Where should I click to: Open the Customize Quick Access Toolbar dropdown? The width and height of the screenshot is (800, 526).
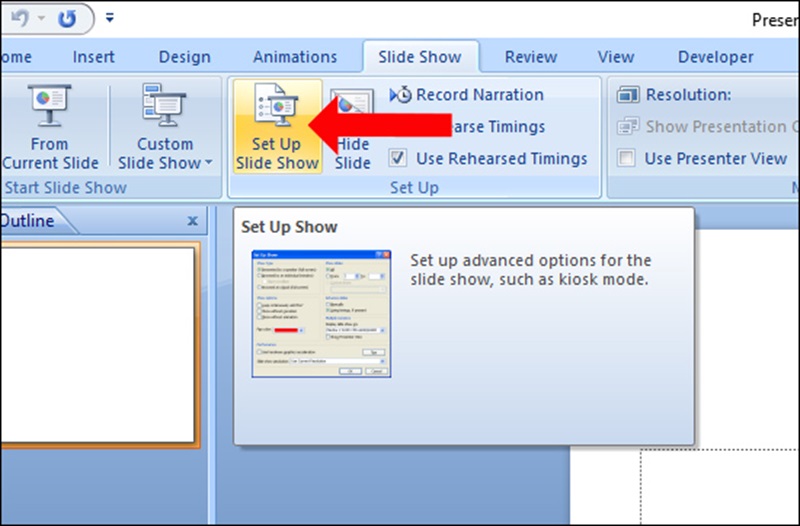pyautogui.click(x=110, y=18)
